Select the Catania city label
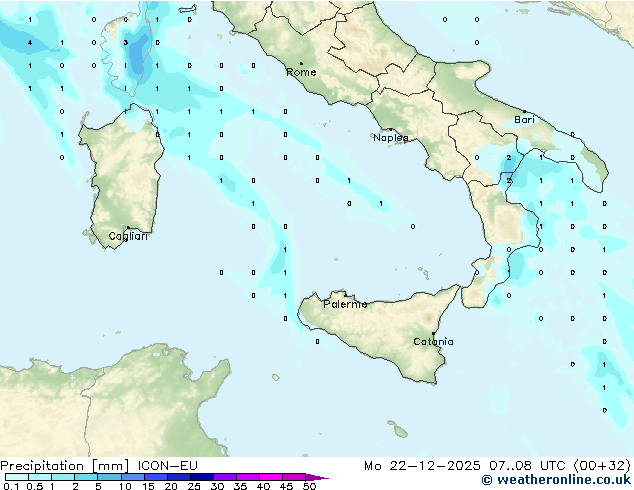The image size is (634, 490). (x=433, y=342)
